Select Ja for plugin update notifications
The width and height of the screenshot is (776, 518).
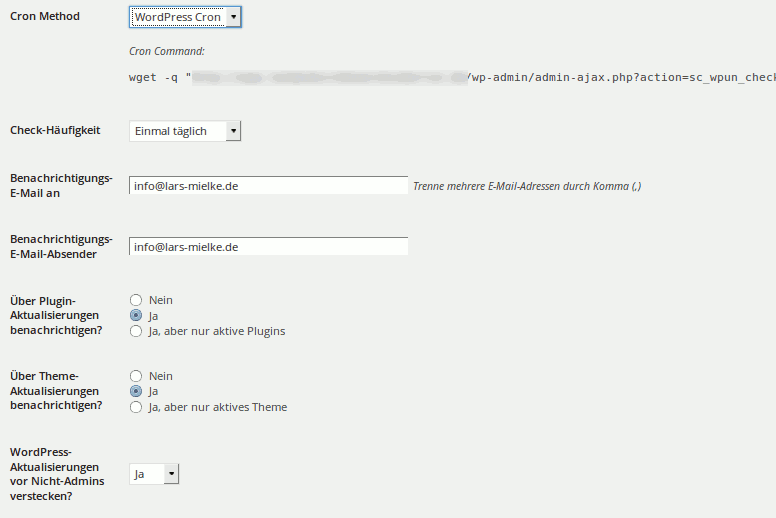(x=136, y=315)
